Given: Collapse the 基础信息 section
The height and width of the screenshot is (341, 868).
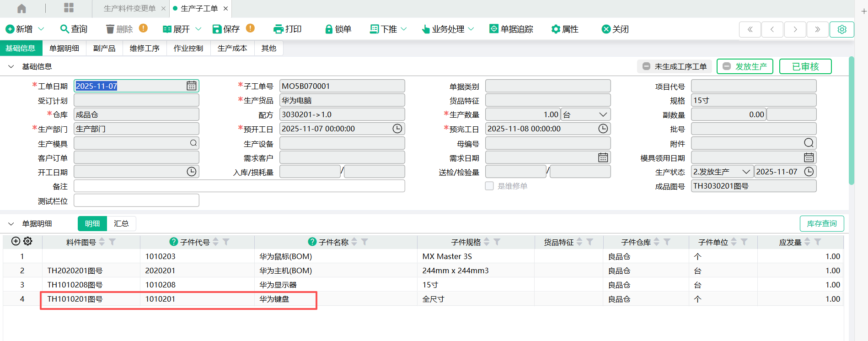Looking at the screenshot, I should point(11,66).
